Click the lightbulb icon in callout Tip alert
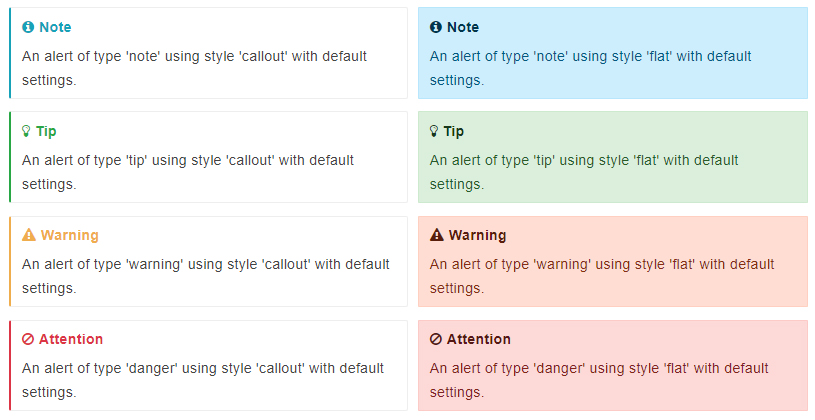Screen dimensions: 815x420 tap(26, 131)
